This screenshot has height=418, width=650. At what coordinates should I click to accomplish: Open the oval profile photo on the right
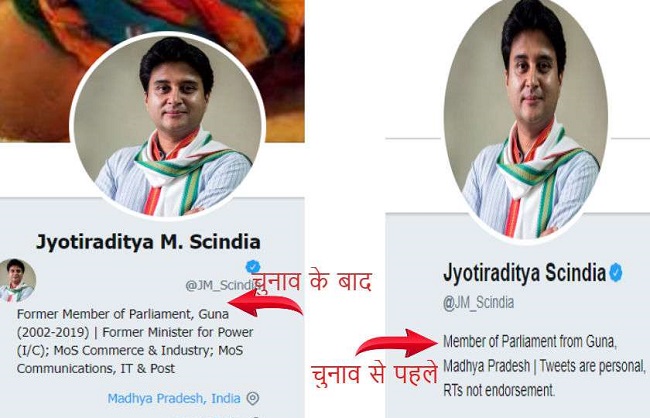coord(526,119)
